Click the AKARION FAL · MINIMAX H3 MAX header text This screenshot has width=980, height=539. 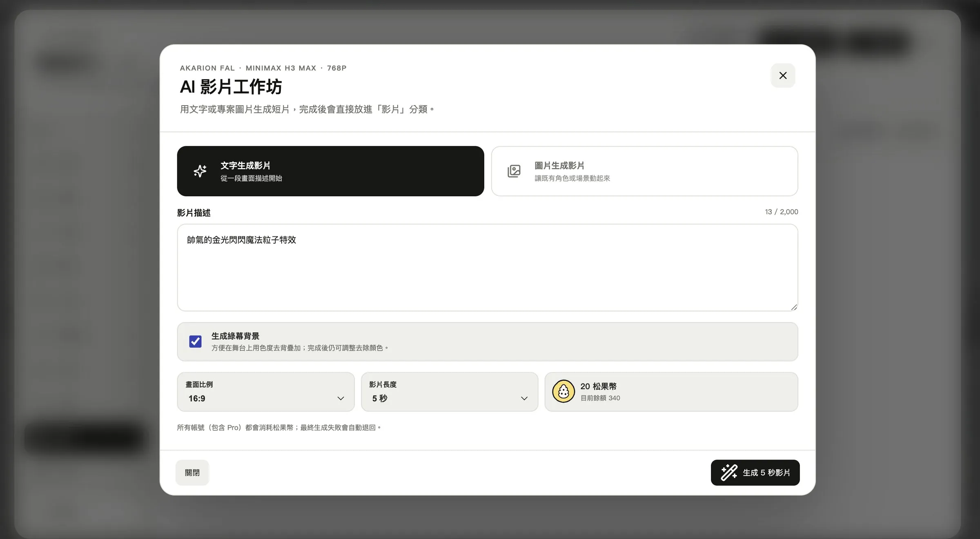coord(263,68)
